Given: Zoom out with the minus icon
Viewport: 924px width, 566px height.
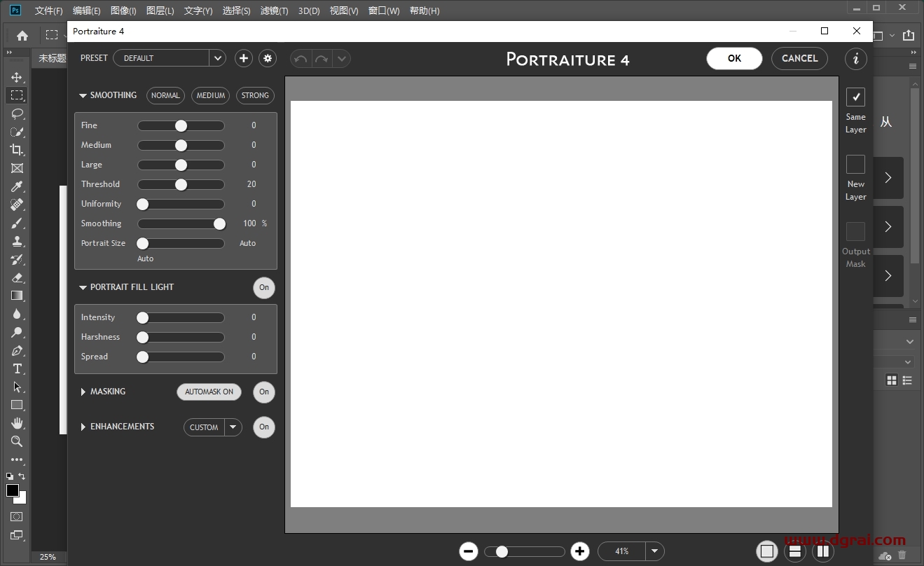Looking at the screenshot, I should [469, 551].
